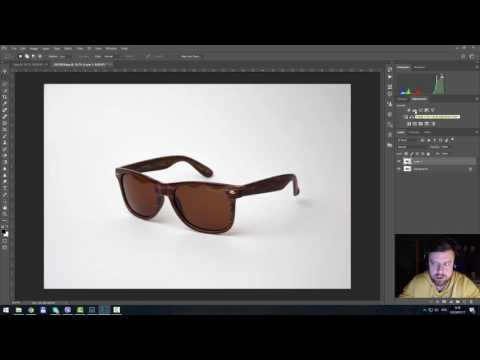Add a Brightness/Contrast adjustment layer
This screenshot has height=360, width=480.
(409, 110)
